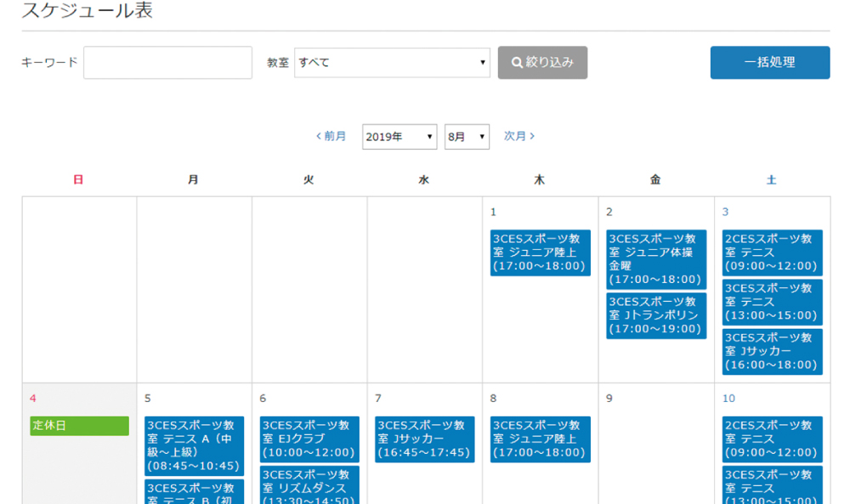Focus the キーワード keyword input field
Viewport: 850px width, 504px height.
(x=167, y=62)
